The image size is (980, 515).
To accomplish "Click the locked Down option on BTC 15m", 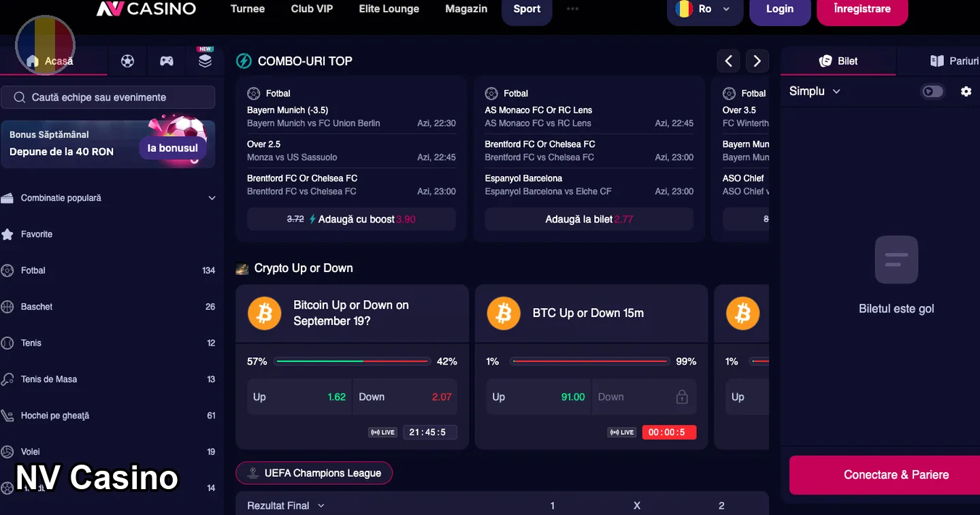I will (x=644, y=397).
